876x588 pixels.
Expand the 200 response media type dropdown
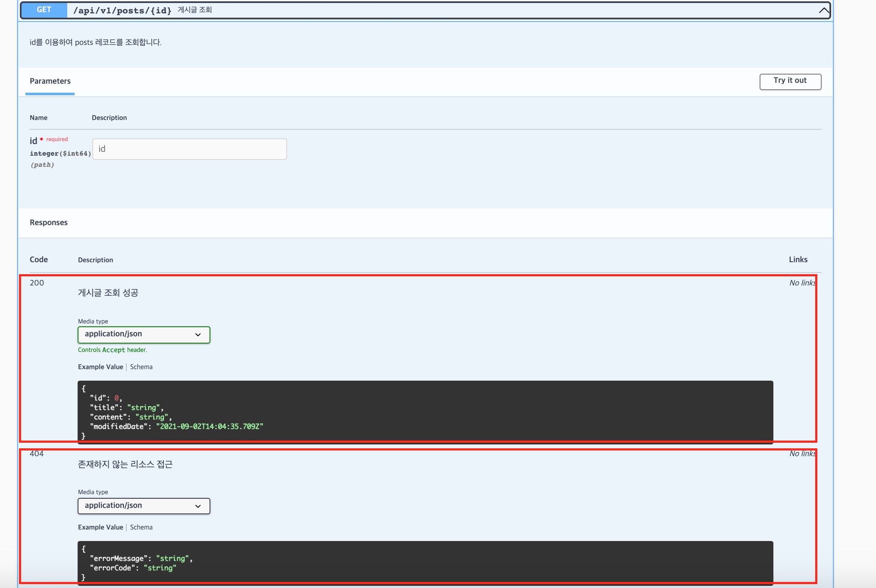(144, 334)
